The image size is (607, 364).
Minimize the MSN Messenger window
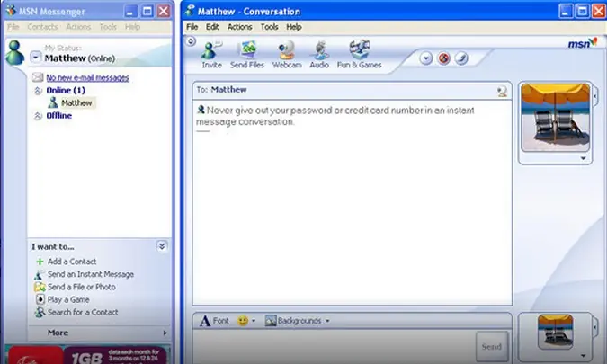pos(130,11)
